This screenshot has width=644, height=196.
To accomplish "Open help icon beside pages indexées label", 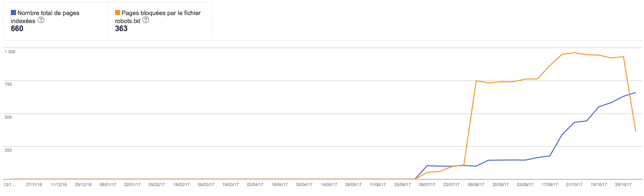I will (41, 20).
